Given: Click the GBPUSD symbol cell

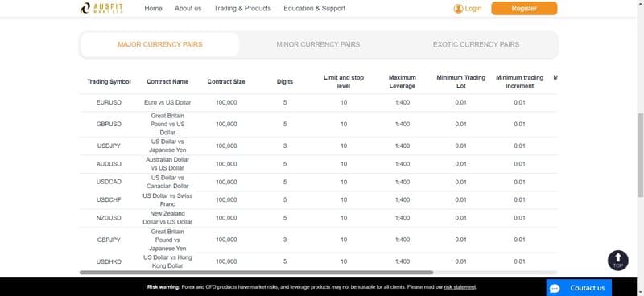Looking at the screenshot, I should point(109,124).
